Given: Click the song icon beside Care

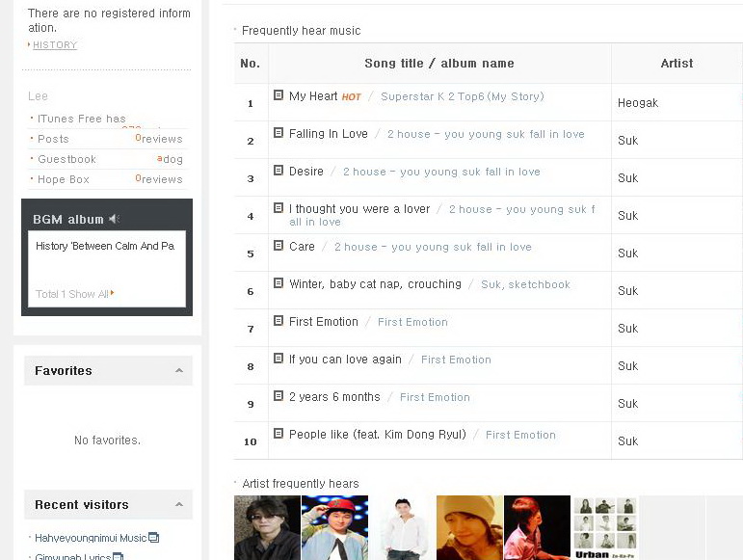Looking at the screenshot, I should tap(279, 246).
